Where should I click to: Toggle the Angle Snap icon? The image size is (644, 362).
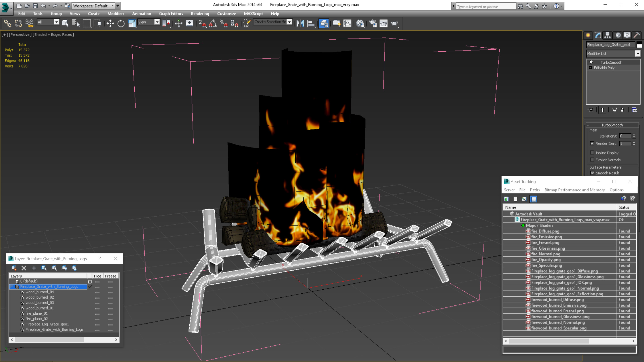(213, 23)
